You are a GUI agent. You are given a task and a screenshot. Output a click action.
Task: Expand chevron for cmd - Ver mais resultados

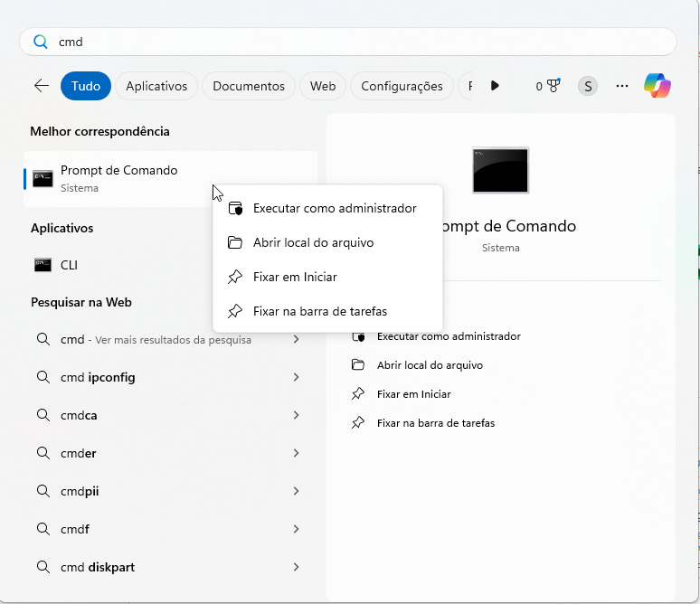click(296, 339)
